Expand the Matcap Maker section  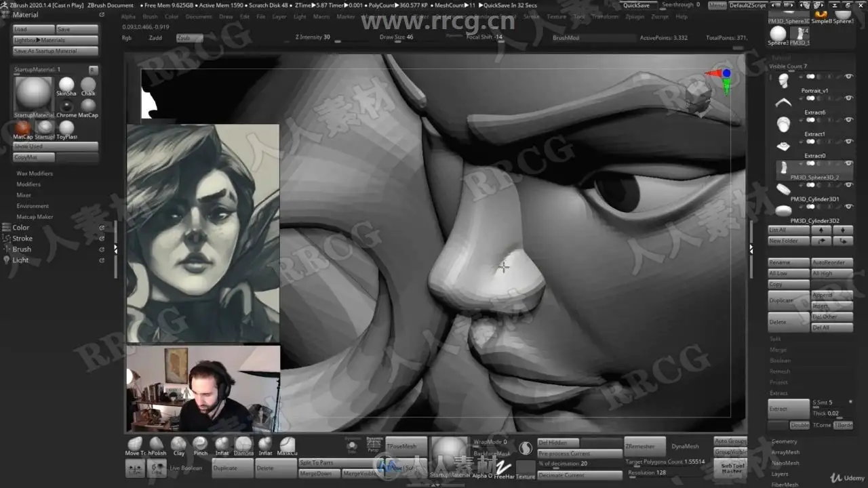click(35, 217)
